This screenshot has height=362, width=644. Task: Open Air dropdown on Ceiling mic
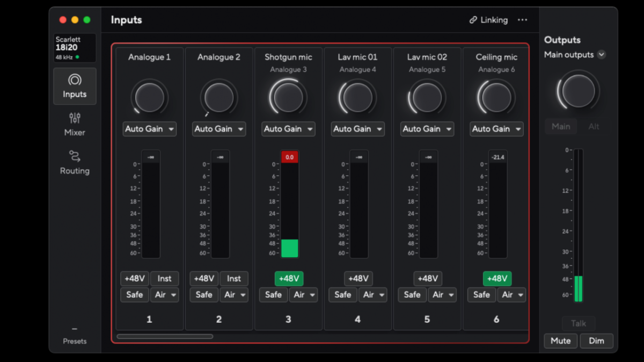point(511,294)
